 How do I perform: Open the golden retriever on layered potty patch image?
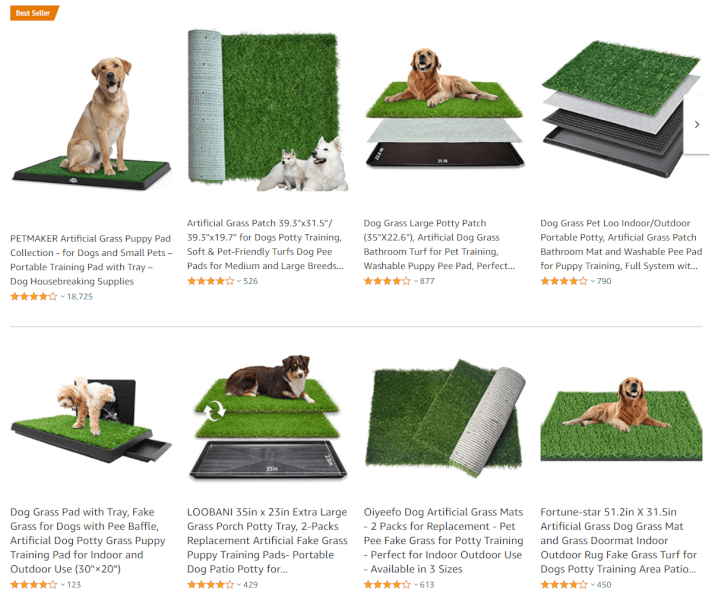(444, 108)
